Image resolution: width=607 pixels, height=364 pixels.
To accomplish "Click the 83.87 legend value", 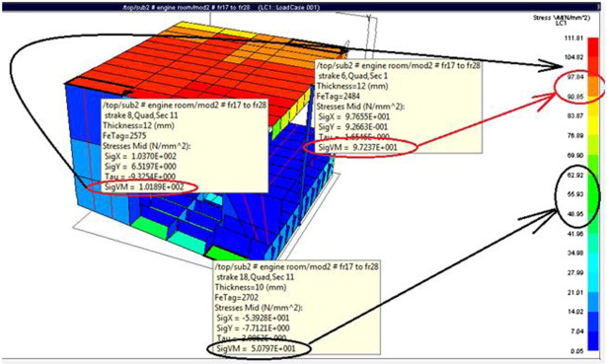I will tap(575, 116).
